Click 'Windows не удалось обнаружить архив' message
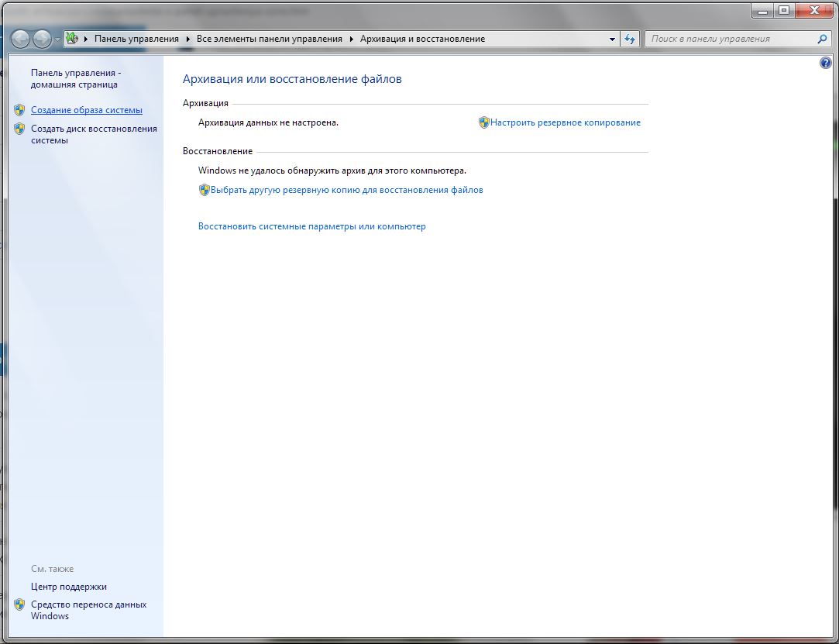 click(332, 170)
